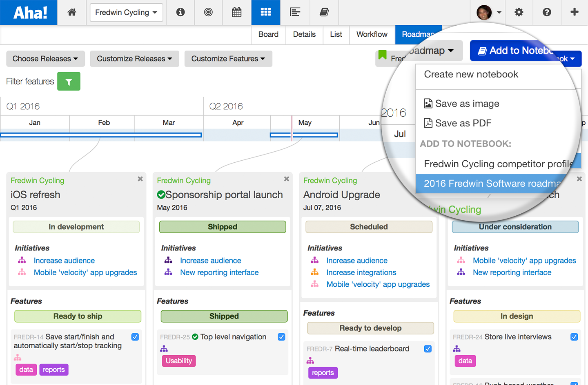Click the Save as PDF icon
The height and width of the screenshot is (385, 588).
(x=428, y=123)
